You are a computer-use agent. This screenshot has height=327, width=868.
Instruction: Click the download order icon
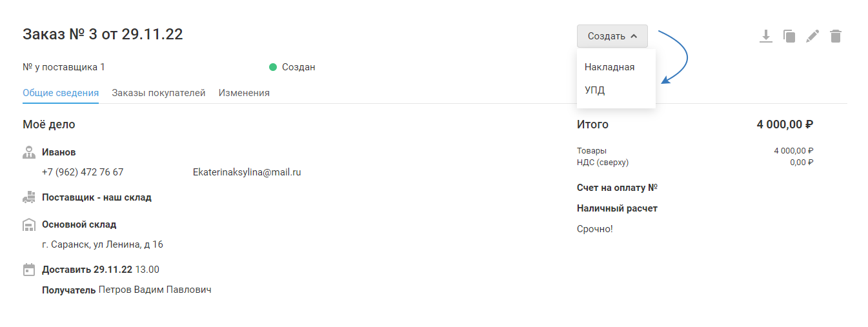pos(765,36)
